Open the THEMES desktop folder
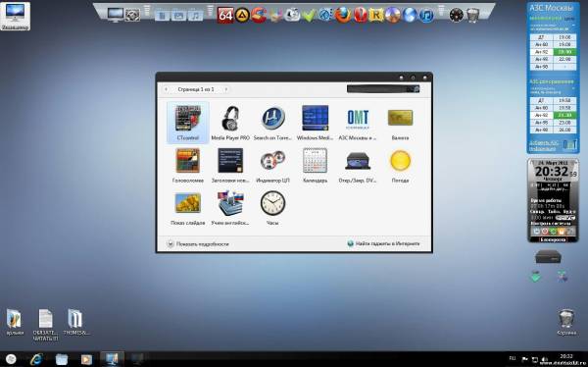588x367 pixels. click(x=75, y=322)
